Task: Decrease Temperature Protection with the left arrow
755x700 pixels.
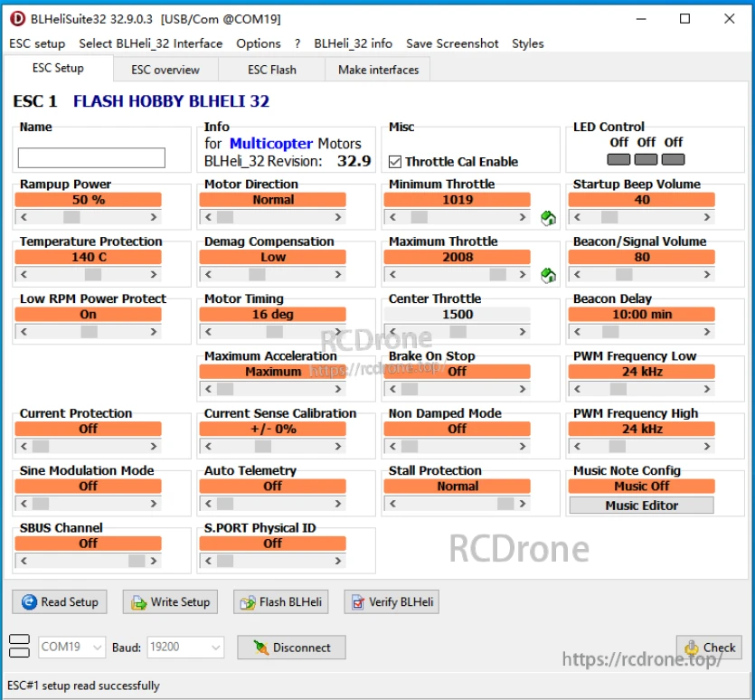Action: click(24, 275)
